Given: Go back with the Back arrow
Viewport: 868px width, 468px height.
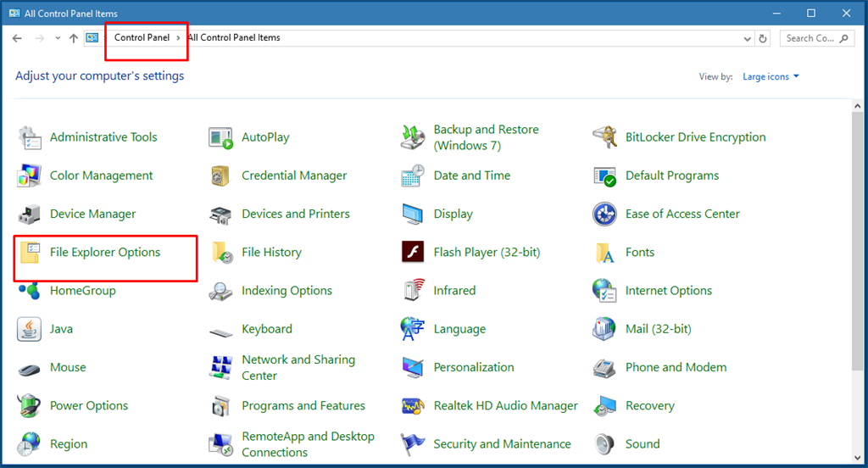Looking at the screenshot, I should click(17, 38).
